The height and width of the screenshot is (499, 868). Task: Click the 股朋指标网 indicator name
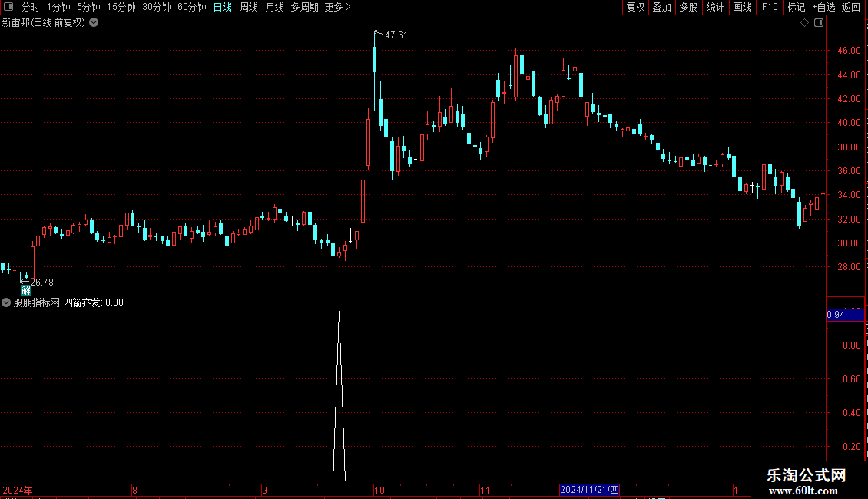37,302
